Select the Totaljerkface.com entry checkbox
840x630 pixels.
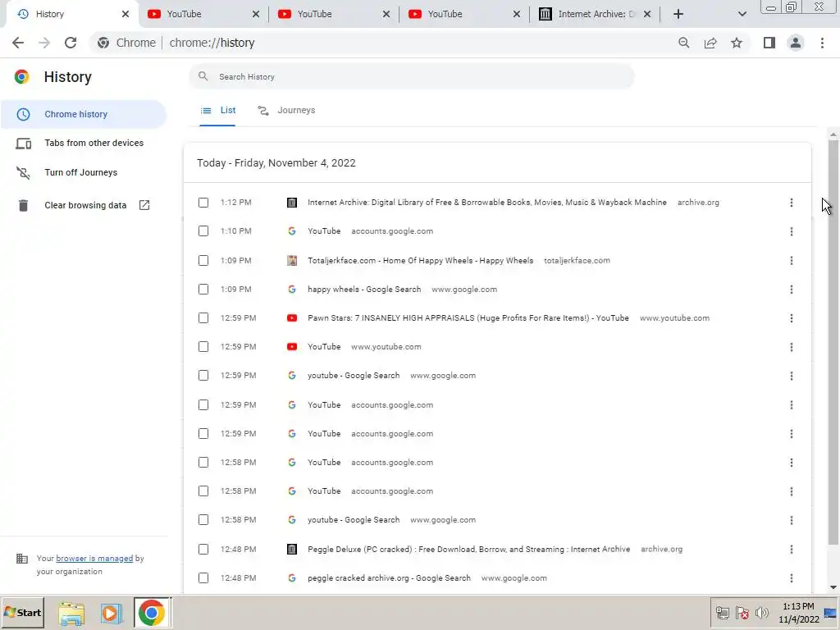coord(203,260)
